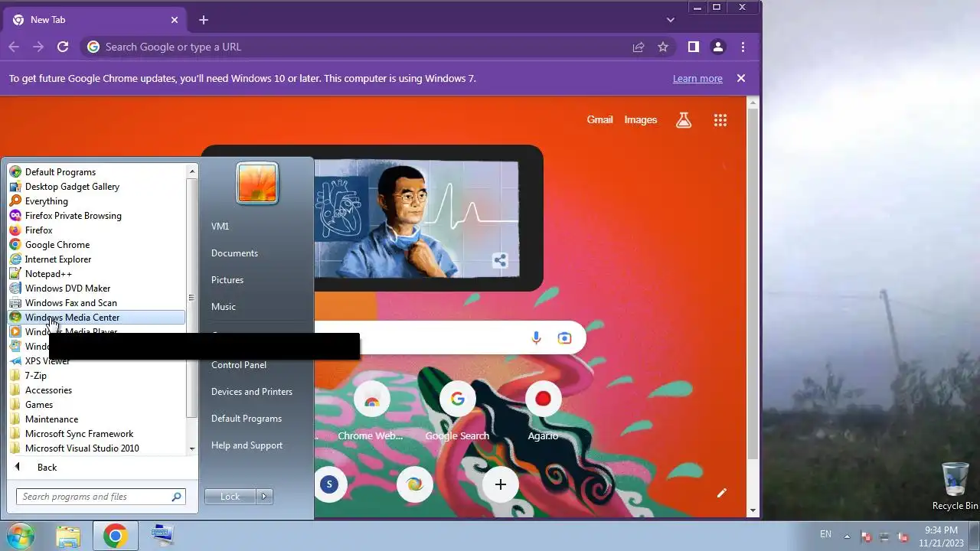Image resolution: width=980 pixels, height=551 pixels.
Task: Open Search Labs flask icon
Action: pos(684,120)
